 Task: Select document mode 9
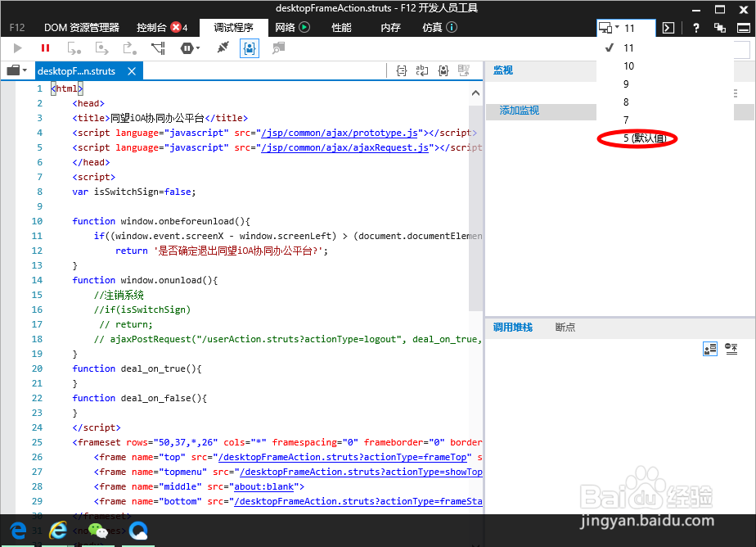click(x=626, y=84)
